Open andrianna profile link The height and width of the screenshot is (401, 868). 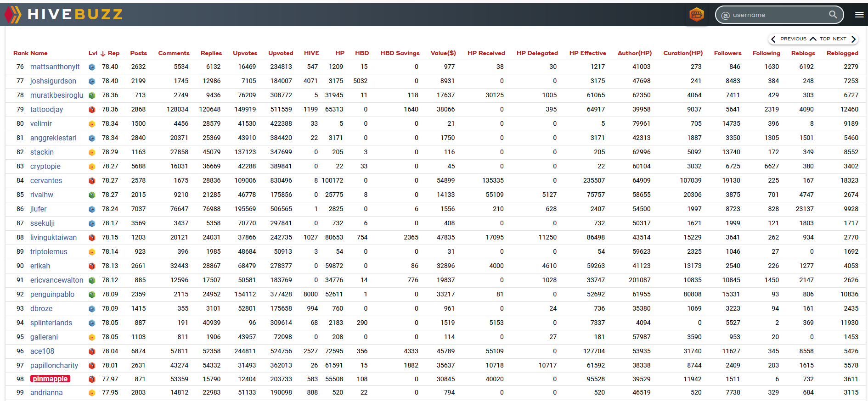(x=46, y=393)
